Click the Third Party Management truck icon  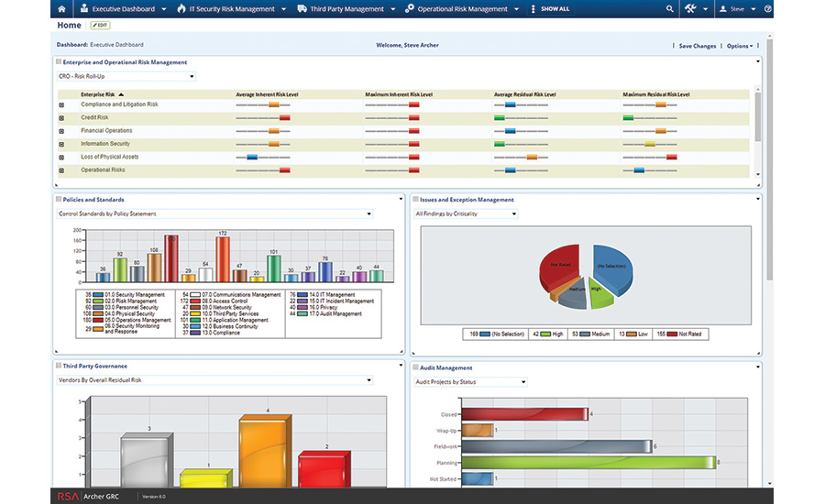(302, 8)
